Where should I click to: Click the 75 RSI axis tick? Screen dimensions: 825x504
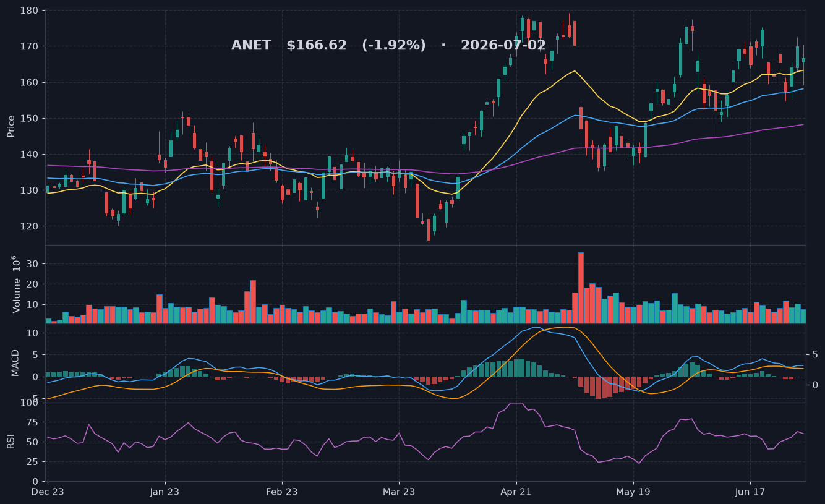pyautogui.click(x=33, y=422)
